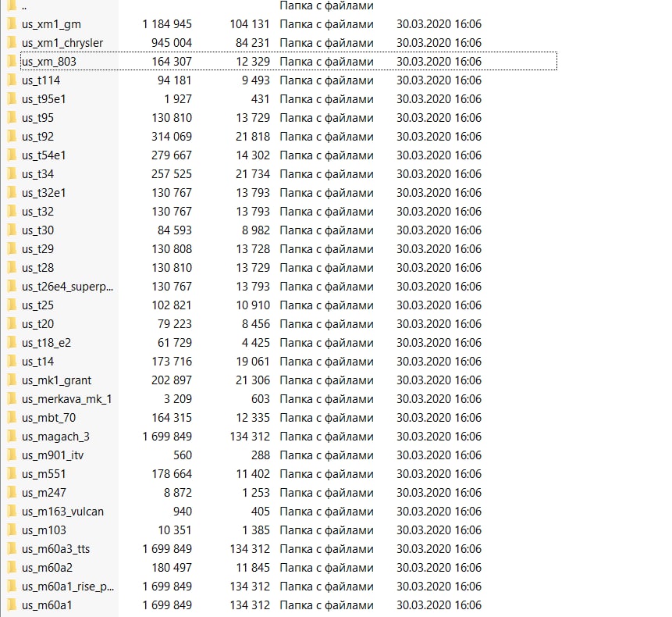Select the us_m103 folder name
Screen dimensions: 672x617
pyautogui.click(x=44, y=530)
